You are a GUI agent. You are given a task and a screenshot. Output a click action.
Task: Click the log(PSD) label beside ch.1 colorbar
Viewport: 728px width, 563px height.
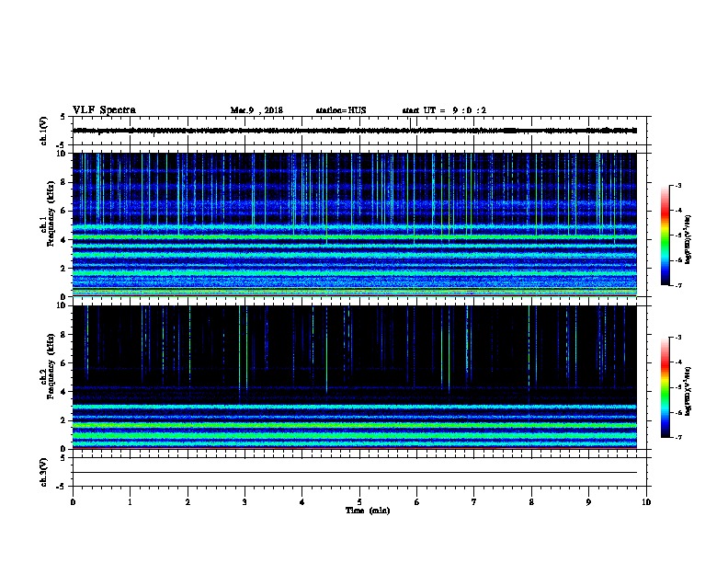click(x=688, y=240)
